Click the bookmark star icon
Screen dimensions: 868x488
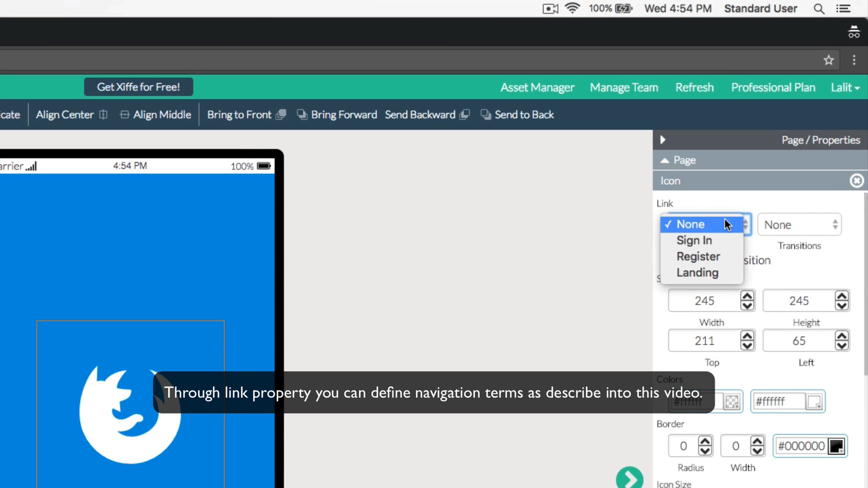(x=829, y=60)
